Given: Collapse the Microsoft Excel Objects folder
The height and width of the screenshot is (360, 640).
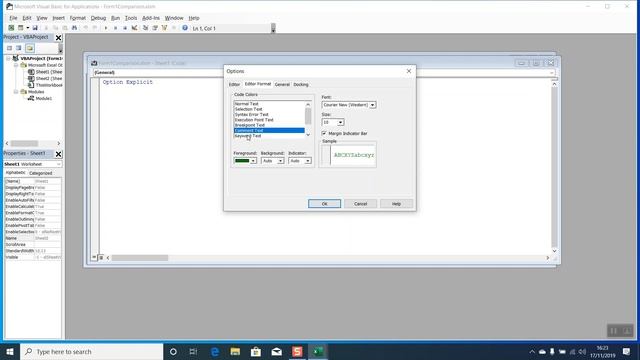Looking at the screenshot, I should pyautogui.click(x=16, y=65).
